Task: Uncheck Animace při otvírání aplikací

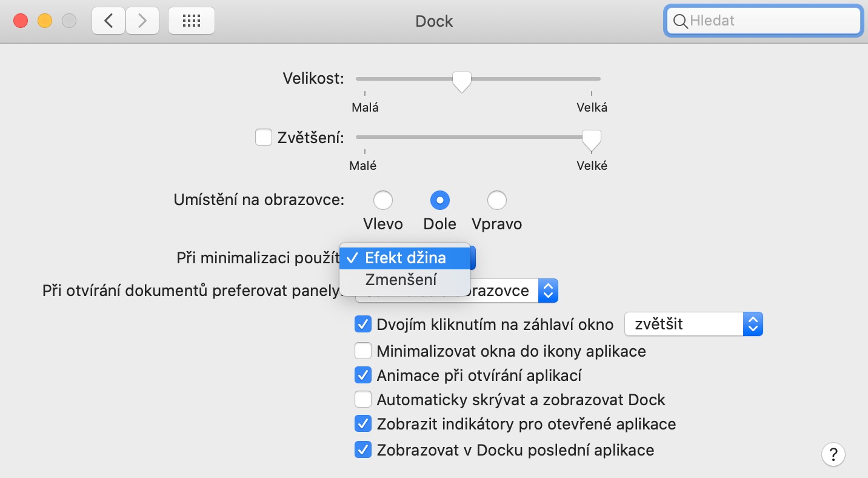Action: click(362, 375)
